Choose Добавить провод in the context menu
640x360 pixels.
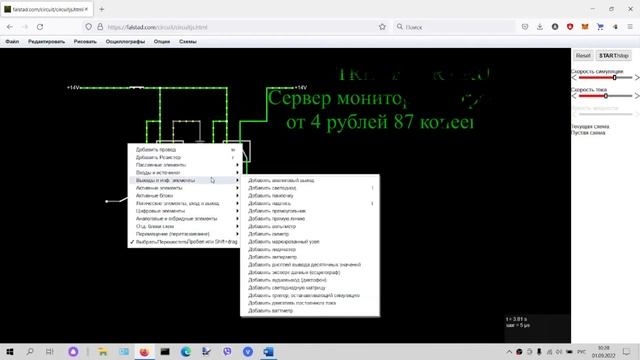(184, 149)
